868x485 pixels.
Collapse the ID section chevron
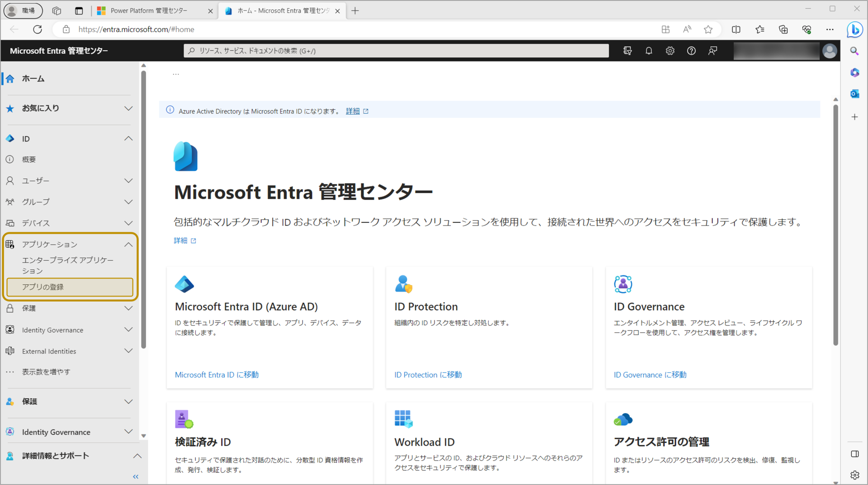[x=128, y=139]
